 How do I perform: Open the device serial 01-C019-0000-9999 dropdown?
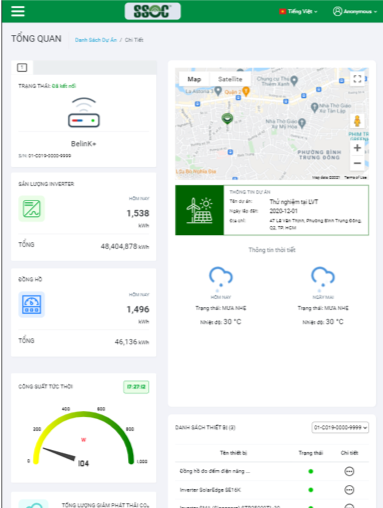340,427
